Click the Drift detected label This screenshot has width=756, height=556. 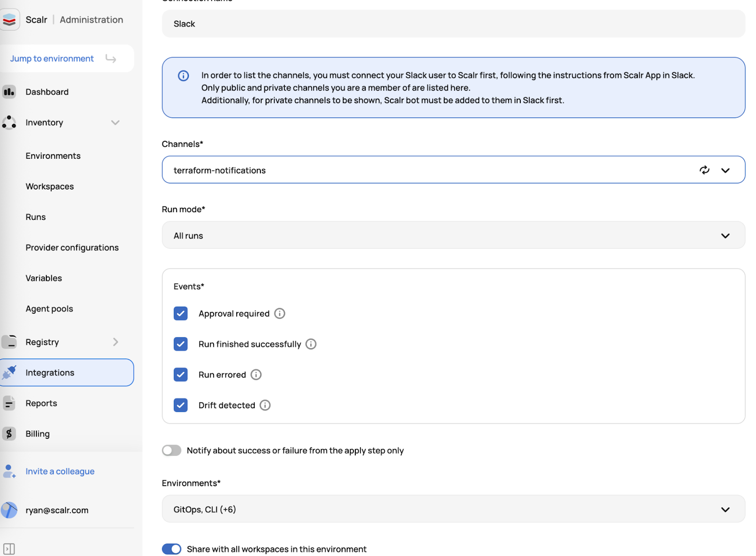(x=227, y=405)
